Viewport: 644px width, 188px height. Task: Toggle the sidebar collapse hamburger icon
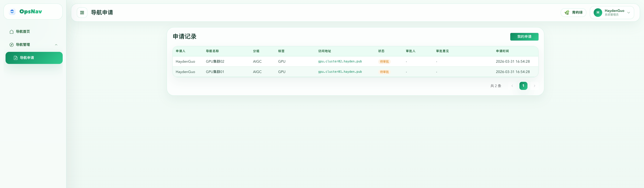pyautogui.click(x=82, y=13)
